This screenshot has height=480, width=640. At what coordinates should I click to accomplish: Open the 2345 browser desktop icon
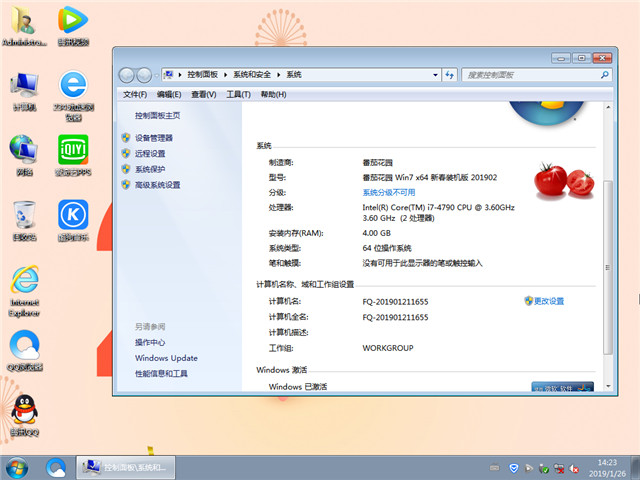pos(73,96)
